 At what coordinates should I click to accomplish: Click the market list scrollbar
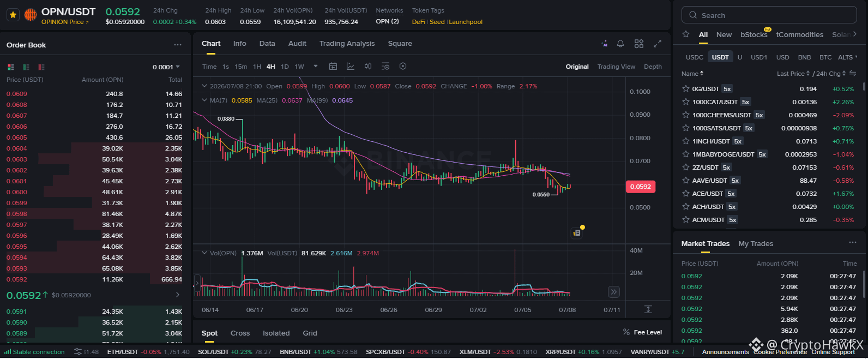[864, 87]
